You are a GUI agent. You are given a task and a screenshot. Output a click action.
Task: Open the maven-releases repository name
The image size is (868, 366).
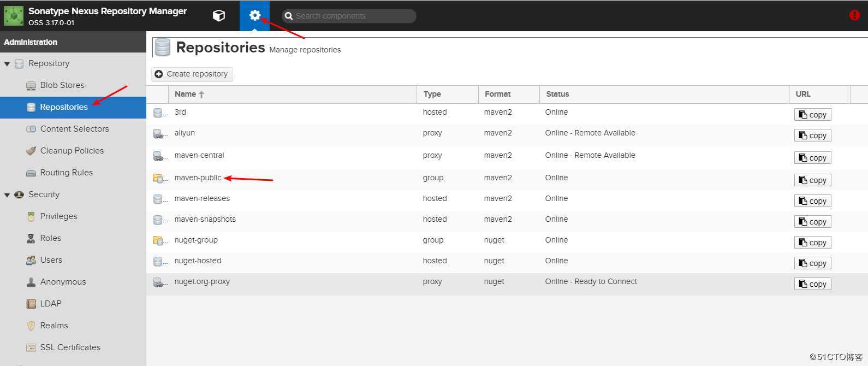pyautogui.click(x=202, y=198)
